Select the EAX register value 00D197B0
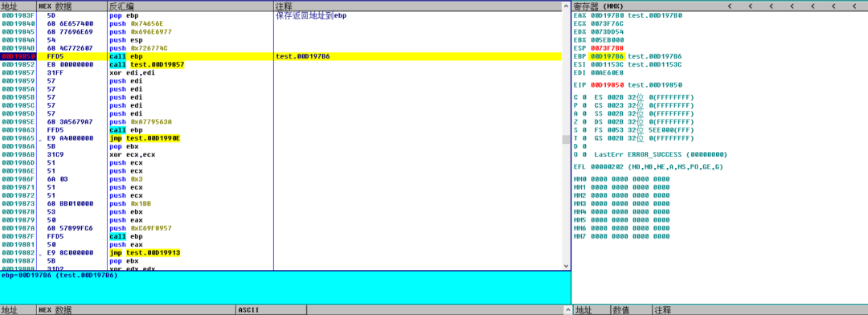 (x=608, y=15)
